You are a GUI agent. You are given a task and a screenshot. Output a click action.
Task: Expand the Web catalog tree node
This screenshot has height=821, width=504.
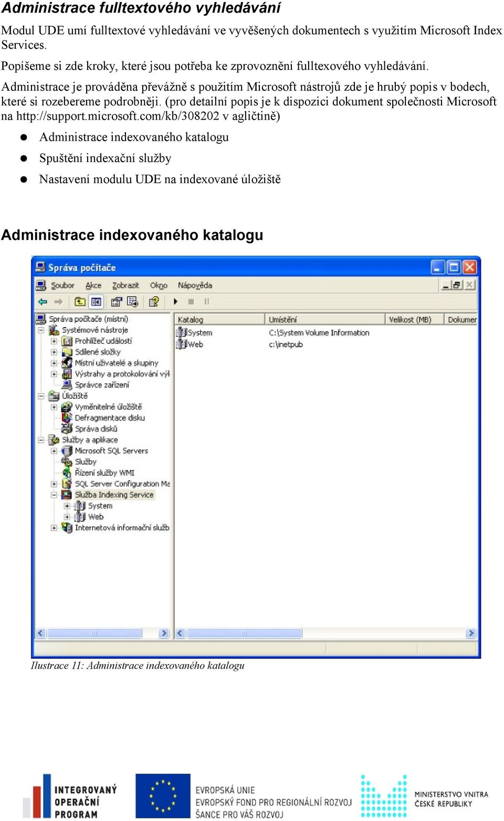coord(67,517)
